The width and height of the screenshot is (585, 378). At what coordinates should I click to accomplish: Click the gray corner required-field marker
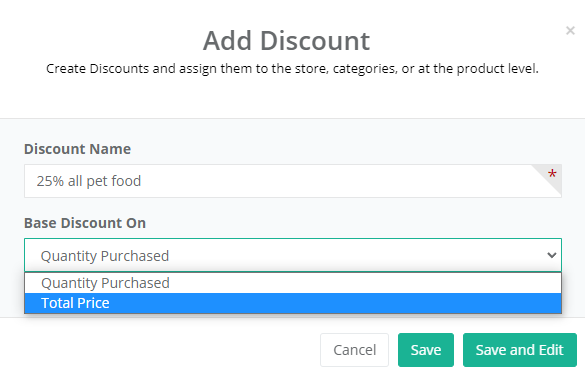pos(547,180)
